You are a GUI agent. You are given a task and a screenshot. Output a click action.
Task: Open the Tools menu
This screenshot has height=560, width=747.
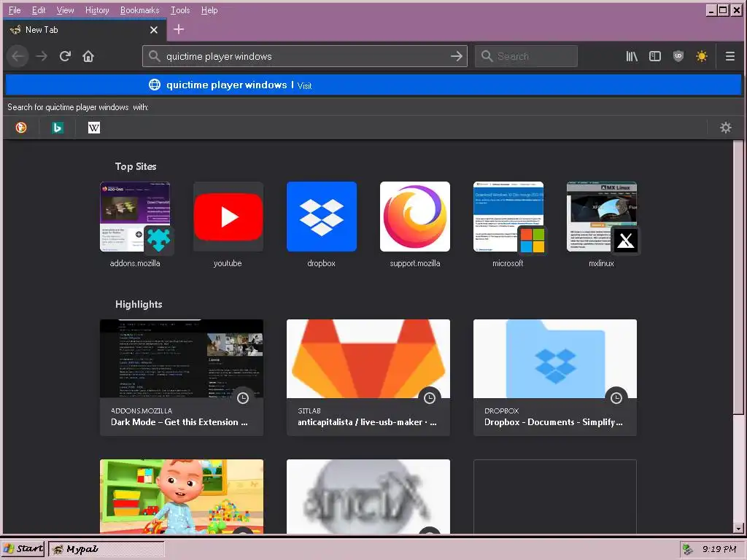180,10
